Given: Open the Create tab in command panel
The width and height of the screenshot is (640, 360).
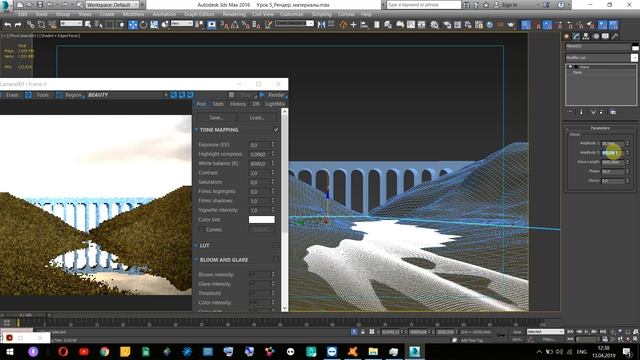Looking at the screenshot, I should tap(567, 36).
